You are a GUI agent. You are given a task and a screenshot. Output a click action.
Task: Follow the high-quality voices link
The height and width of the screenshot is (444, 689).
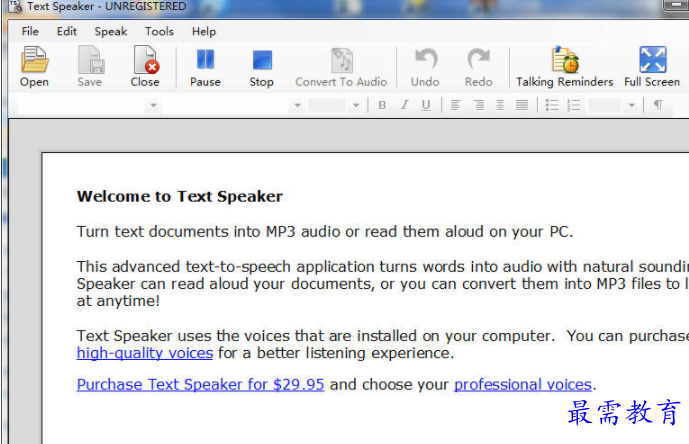pyautogui.click(x=145, y=353)
